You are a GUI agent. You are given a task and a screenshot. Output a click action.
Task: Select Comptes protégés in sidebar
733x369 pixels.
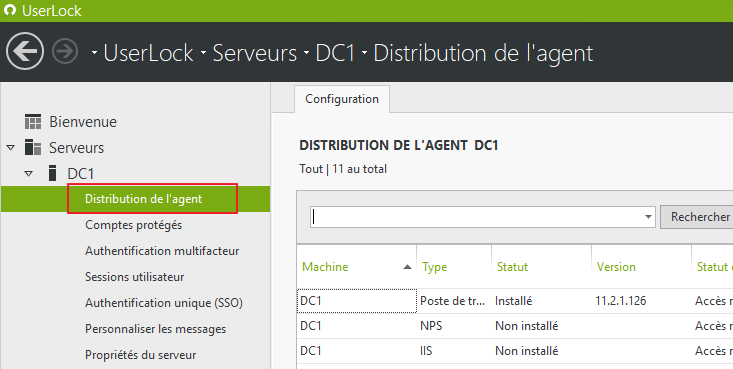[x=133, y=225]
